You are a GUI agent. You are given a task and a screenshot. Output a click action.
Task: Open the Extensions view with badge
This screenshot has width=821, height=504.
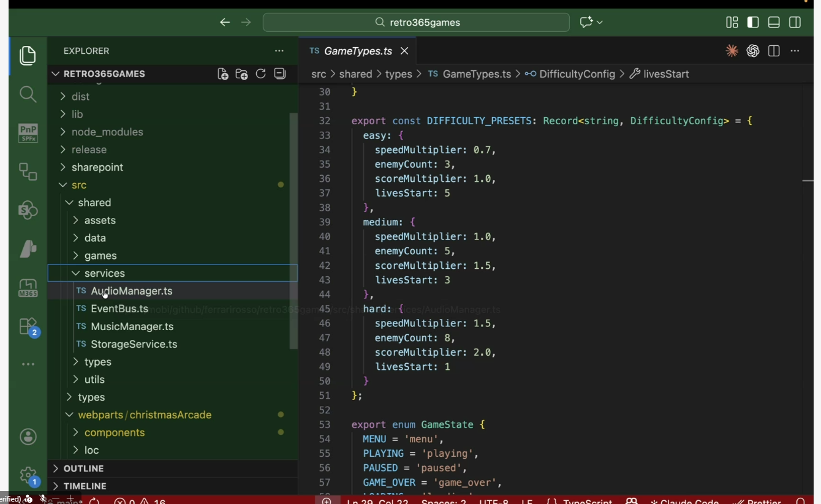click(x=29, y=326)
